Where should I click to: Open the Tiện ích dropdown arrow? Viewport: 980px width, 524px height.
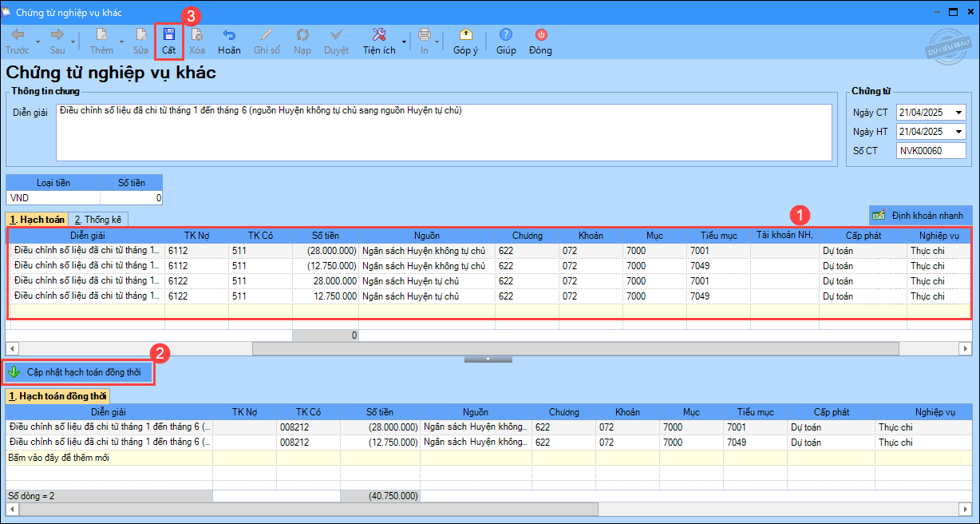pos(404,42)
